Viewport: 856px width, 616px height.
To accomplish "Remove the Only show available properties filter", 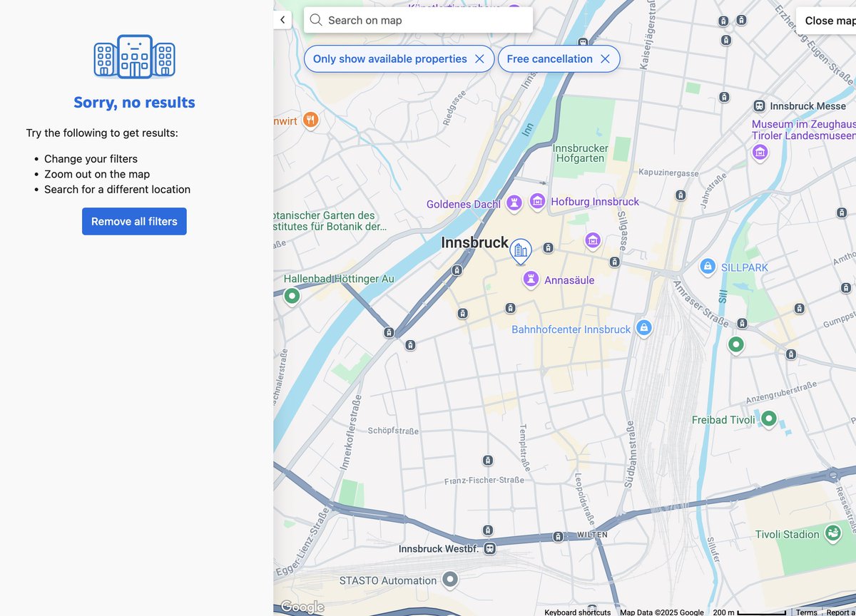I will tap(479, 59).
